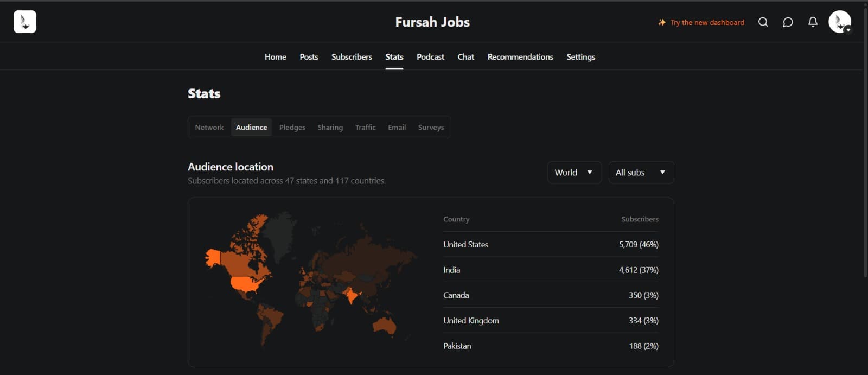Open the Surveys stats sub-tab
Viewport: 868px width, 375px height.
(x=431, y=127)
